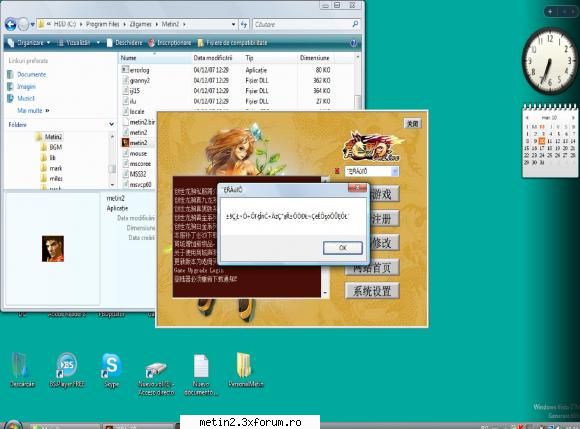
Task: Expand the Vizualizări view options arrow
Action: [98, 43]
